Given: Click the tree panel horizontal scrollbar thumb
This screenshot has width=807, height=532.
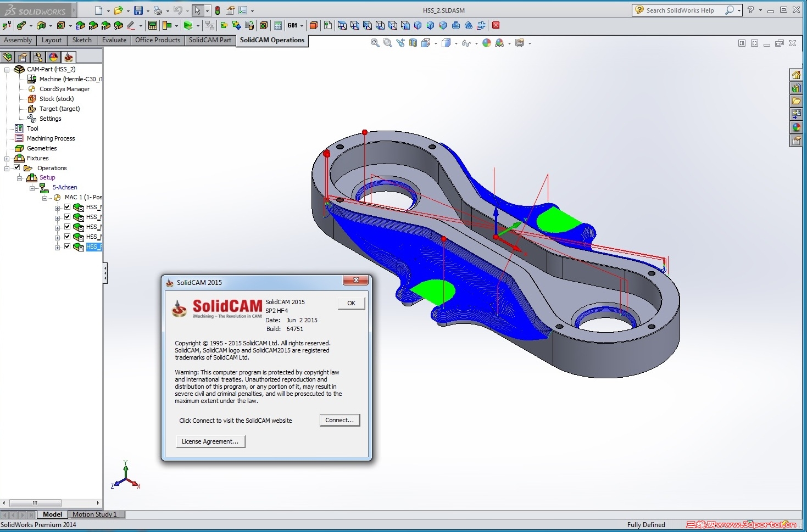Looking at the screenshot, I should tap(35, 503).
